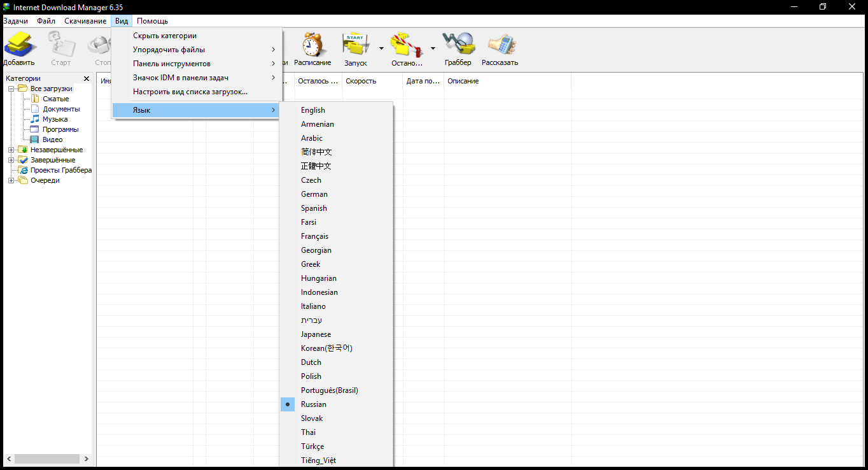The height and width of the screenshot is (470, 868).
Task: Click the Программы window icon in categories
Action: (x=36, y=129)
